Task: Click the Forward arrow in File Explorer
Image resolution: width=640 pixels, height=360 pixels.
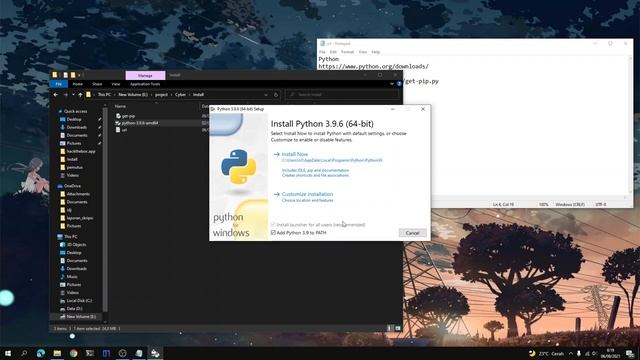Action: coord(65,95)
